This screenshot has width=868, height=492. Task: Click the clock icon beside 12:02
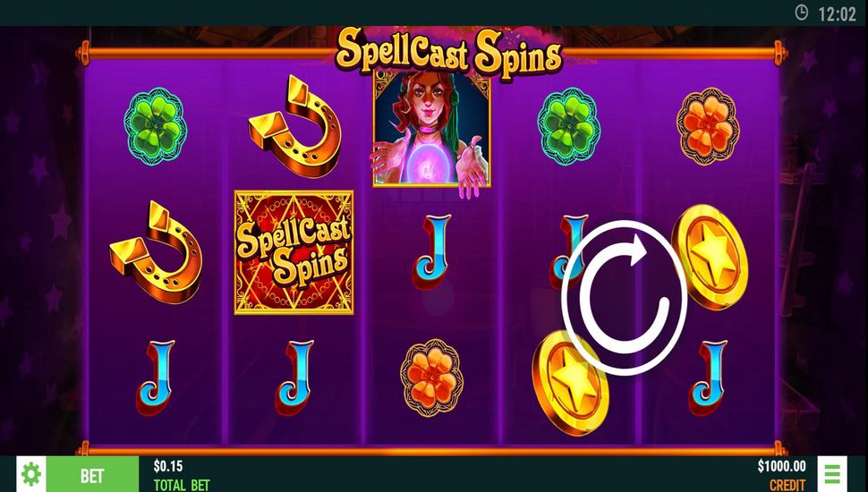click(x=801, y=13)
